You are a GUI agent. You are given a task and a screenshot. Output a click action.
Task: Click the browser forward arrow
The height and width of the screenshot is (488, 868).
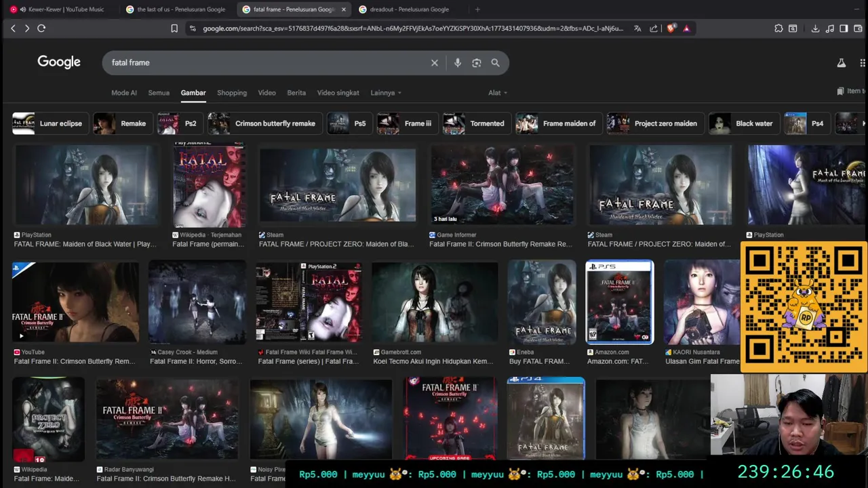(26, 28)
